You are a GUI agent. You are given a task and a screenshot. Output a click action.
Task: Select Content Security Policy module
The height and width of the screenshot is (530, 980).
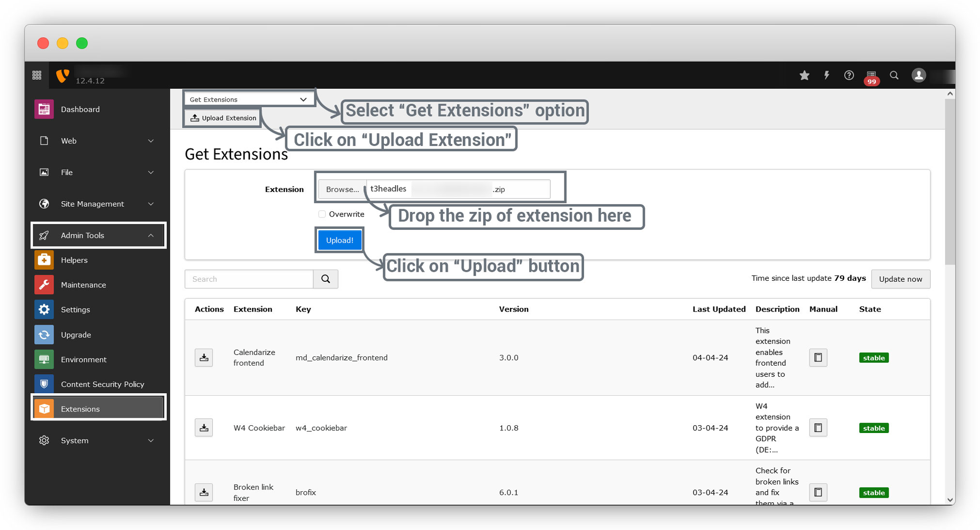point(102,384)
